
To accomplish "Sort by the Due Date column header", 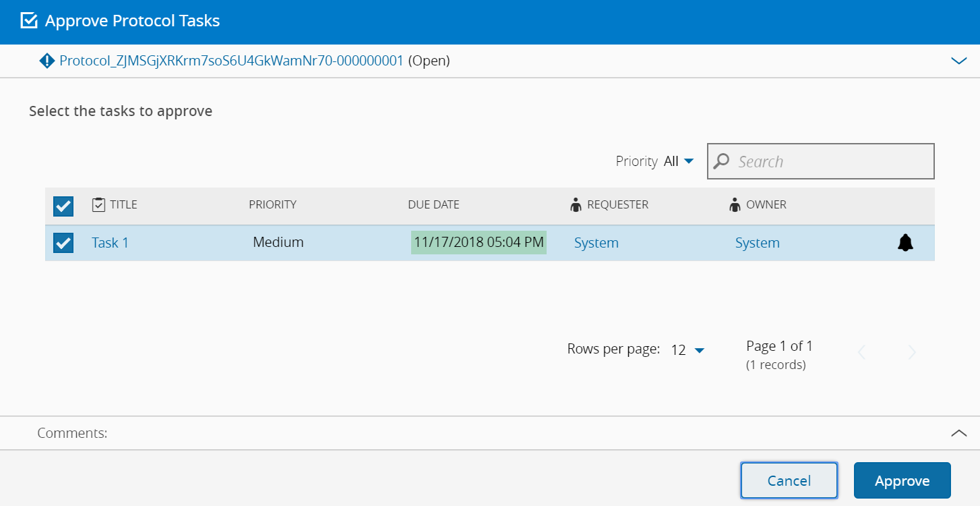I will coord(433,204).
